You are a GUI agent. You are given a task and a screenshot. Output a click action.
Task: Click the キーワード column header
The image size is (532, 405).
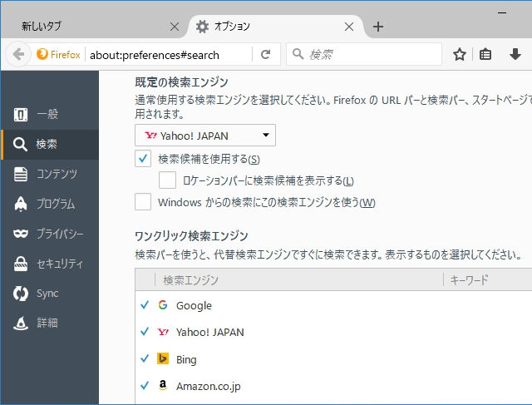[x=488, y=280]
